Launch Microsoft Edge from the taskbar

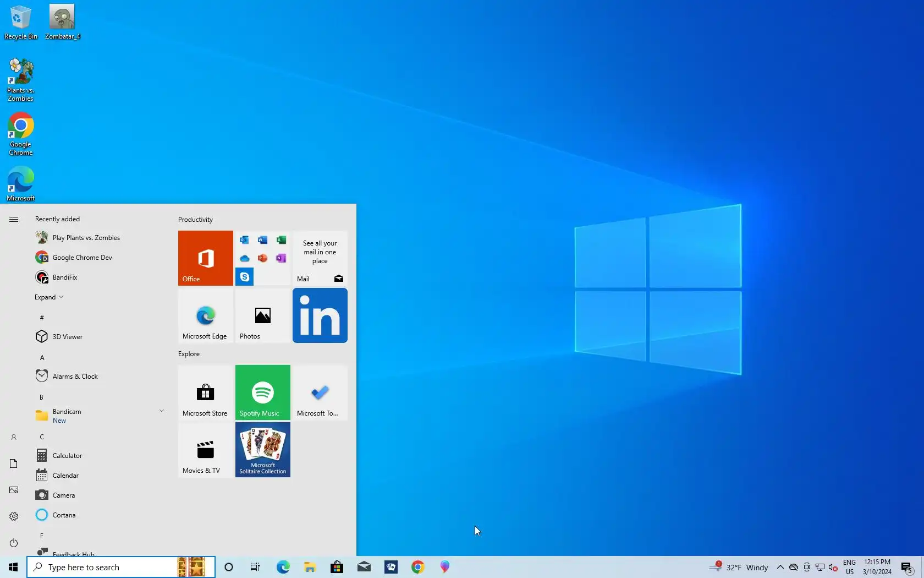click(283, 567)
